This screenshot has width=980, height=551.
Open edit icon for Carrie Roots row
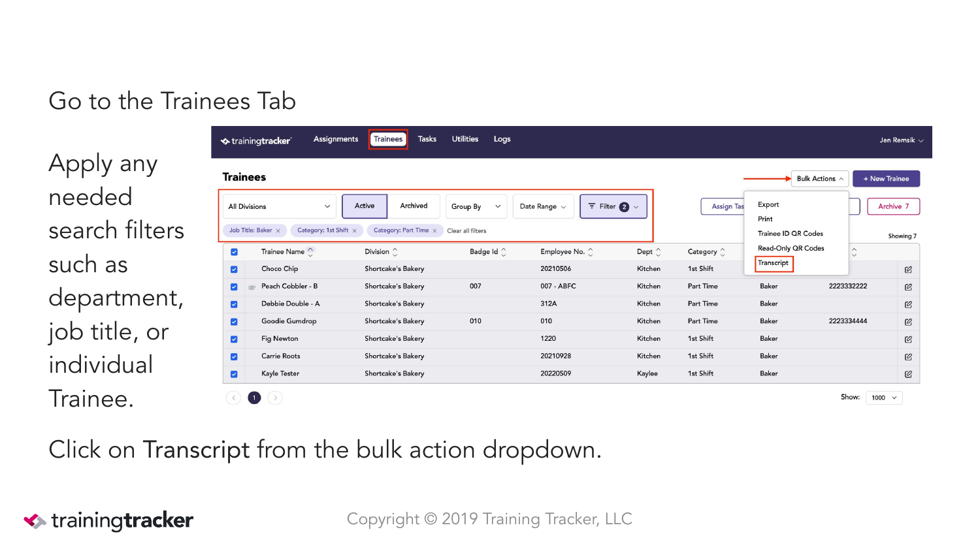(x=908, y=357)
